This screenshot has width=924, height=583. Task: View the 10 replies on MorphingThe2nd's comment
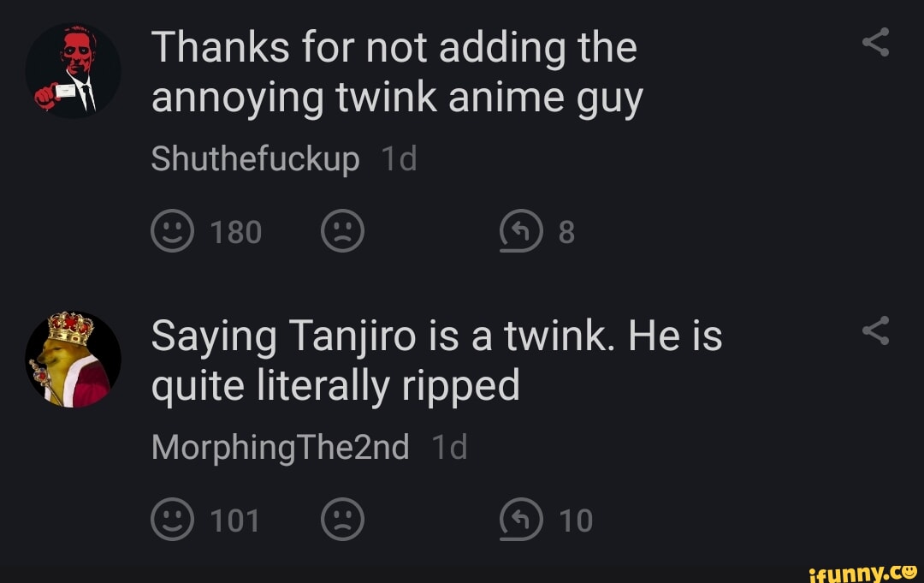[x=521, y=517]
